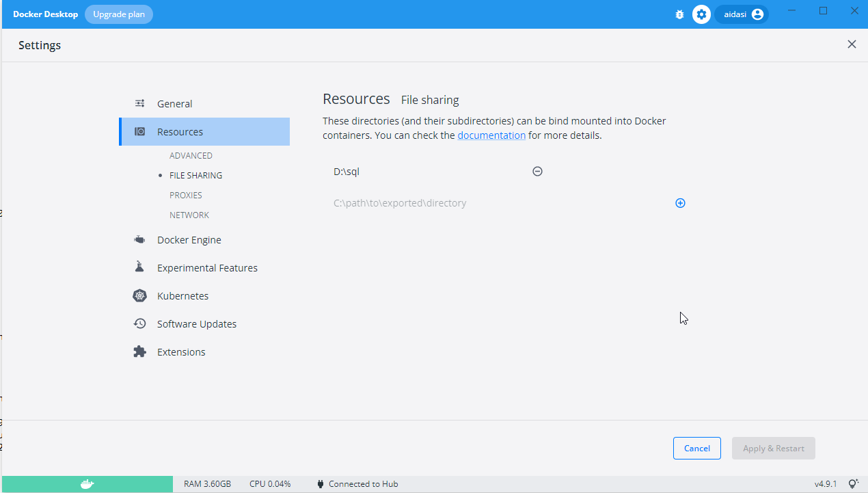Switch to the Network sub-section

click(189, 215)
